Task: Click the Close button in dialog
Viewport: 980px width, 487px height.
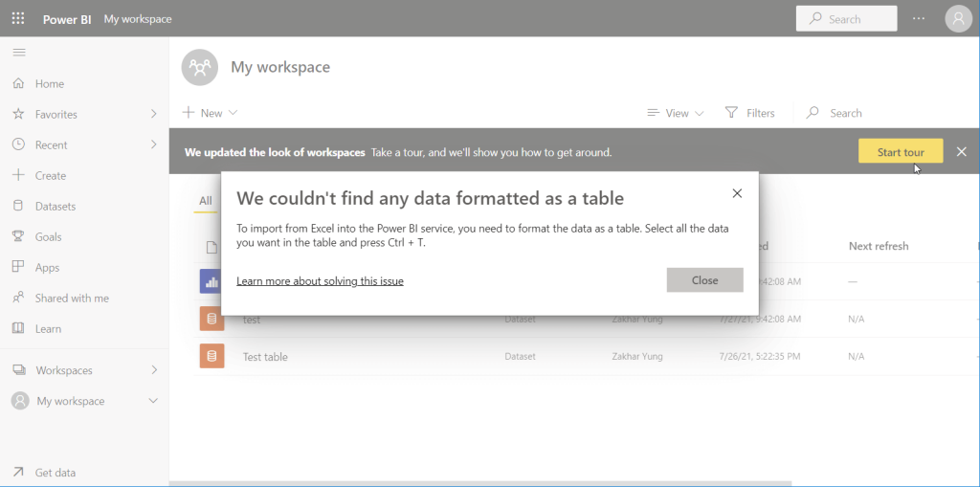Action: point(705,280)
